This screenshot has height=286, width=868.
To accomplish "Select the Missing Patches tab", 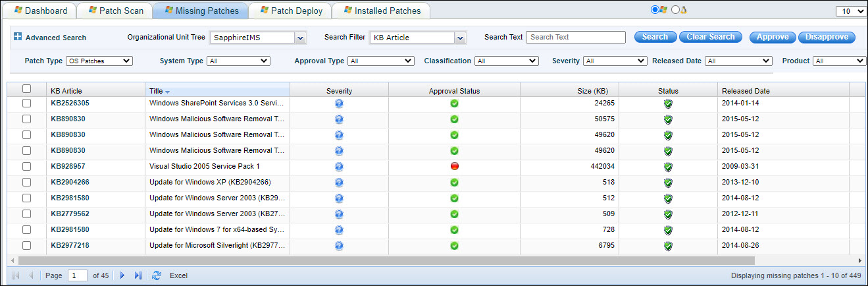I will (200, 11).
